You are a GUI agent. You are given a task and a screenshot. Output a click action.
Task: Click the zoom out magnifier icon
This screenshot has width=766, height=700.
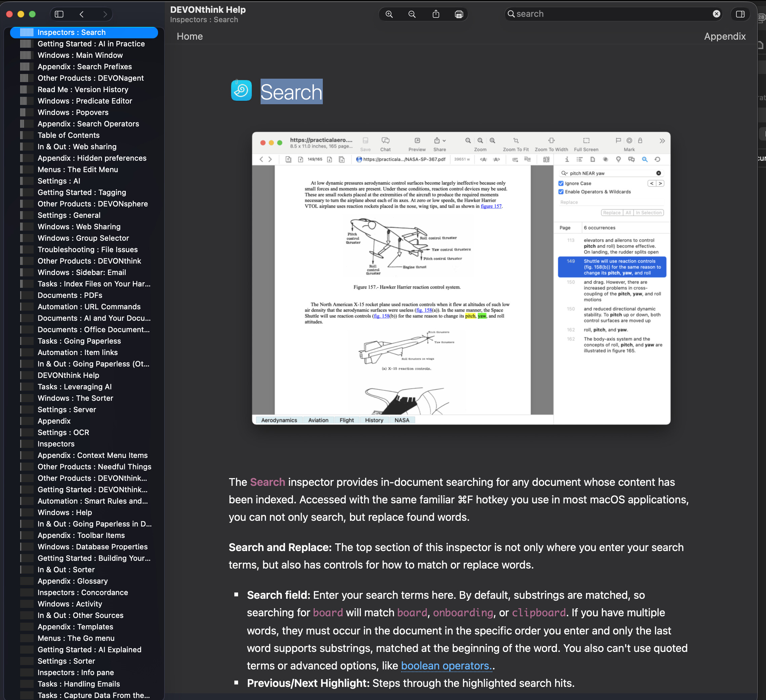click(412, 14)
